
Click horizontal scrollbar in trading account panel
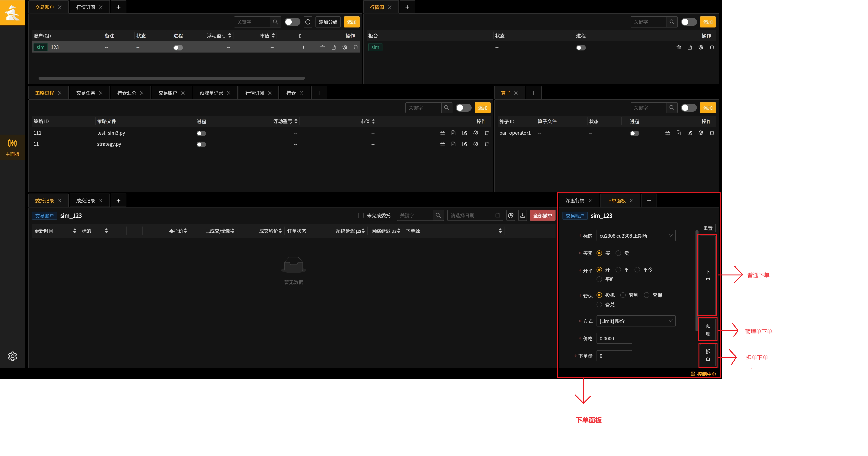pyautogui.click(x=172, y=78)
